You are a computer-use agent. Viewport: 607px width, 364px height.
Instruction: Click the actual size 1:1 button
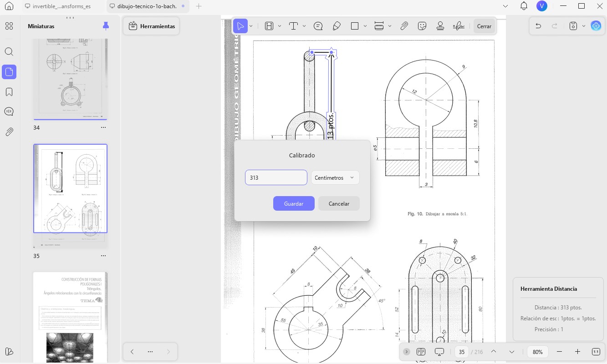(596, 352)
